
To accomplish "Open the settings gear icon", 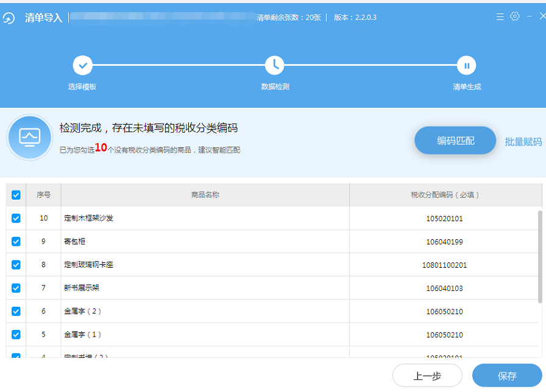I will (515, 16).
